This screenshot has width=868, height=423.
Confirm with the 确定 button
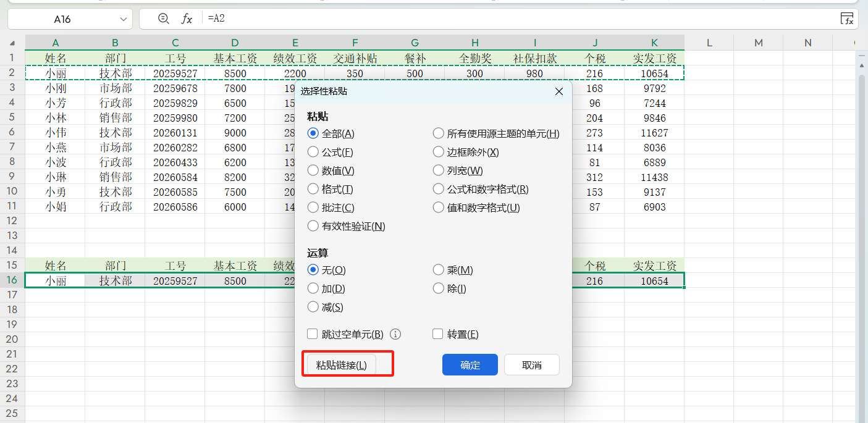(x=470, y=365)
